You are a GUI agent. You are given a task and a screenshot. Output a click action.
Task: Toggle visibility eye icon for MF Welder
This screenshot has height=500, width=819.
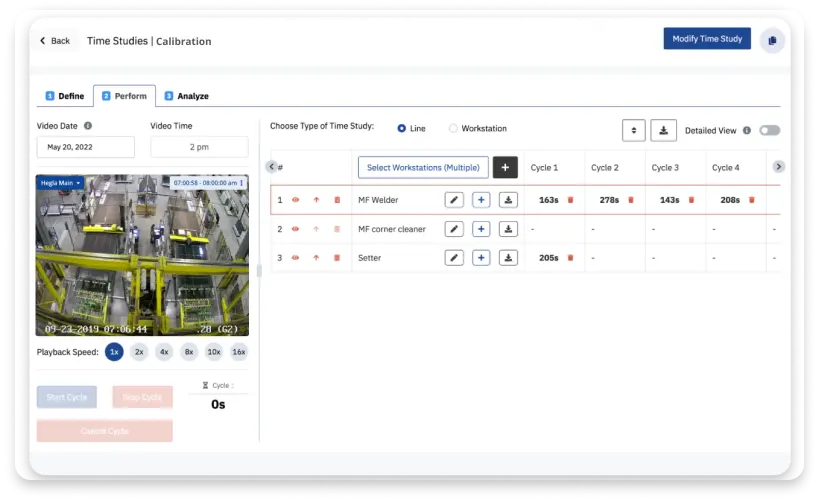click(295, 200)
